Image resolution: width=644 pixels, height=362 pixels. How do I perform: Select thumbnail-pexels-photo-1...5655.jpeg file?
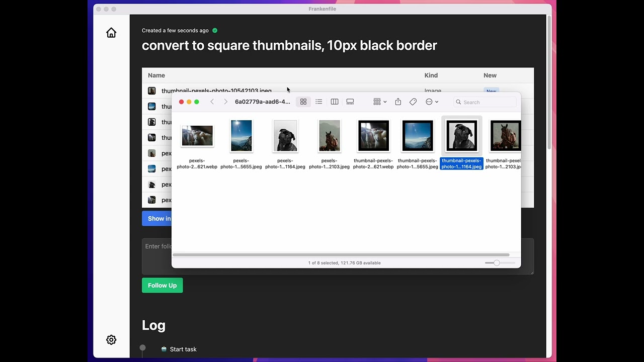pyautogui.click(x=418, y=136)
